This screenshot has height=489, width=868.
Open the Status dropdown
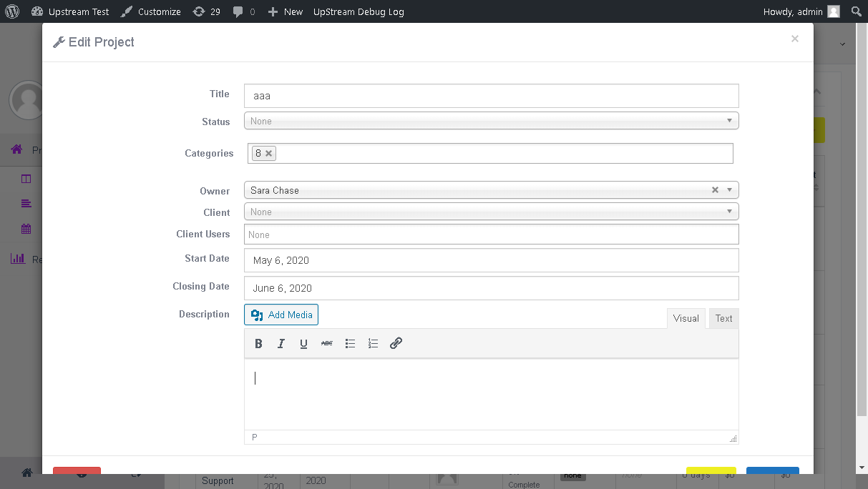click(491, 120)
